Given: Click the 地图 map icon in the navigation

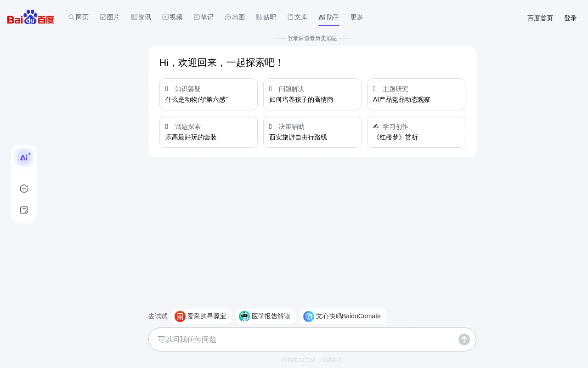Looking at the screenshot, I should point(235,17).
